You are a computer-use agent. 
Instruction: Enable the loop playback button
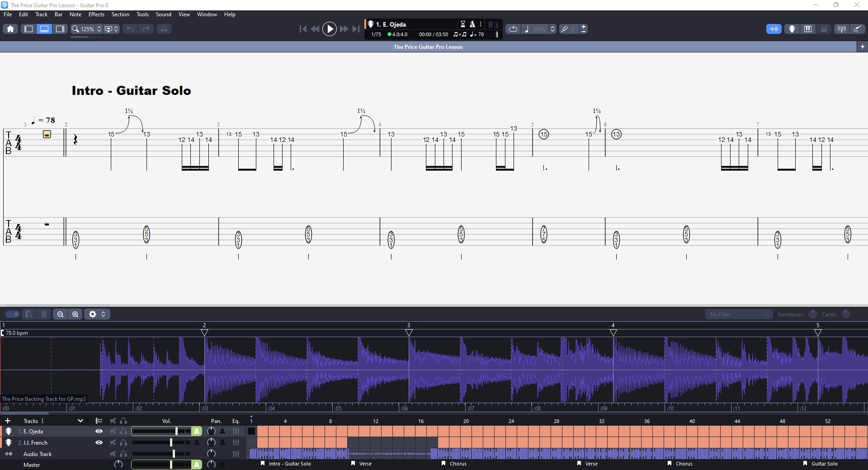pyautogui.click(x=513, y=29)
